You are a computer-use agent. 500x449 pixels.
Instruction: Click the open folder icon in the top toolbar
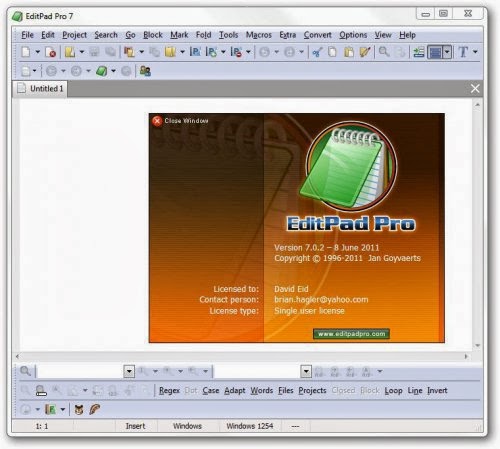point(170,52)
